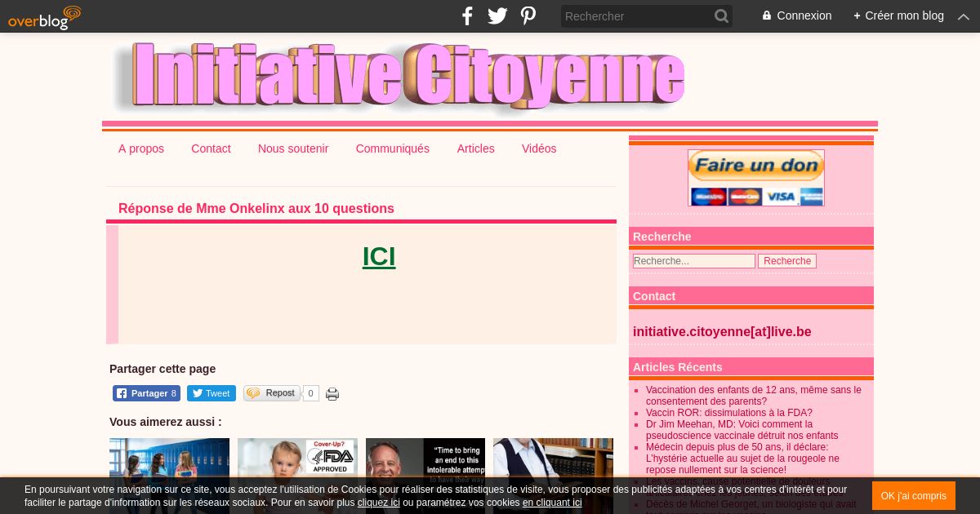Click the Repost button

272,393
